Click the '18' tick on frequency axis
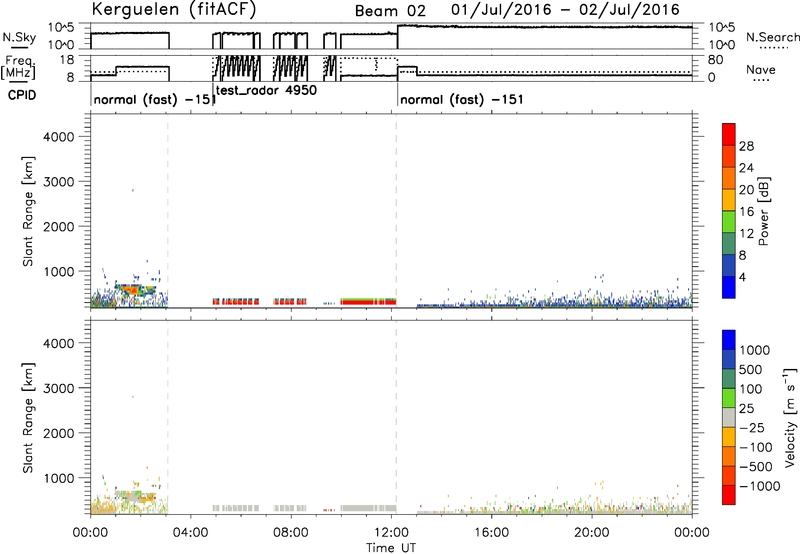Screen dimensions: 800x554 point(67,59)
